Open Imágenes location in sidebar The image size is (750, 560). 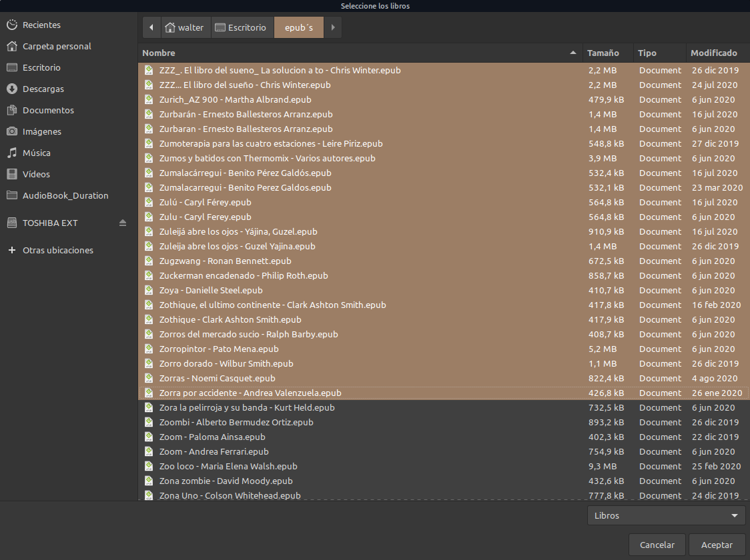tap(41, 132)
